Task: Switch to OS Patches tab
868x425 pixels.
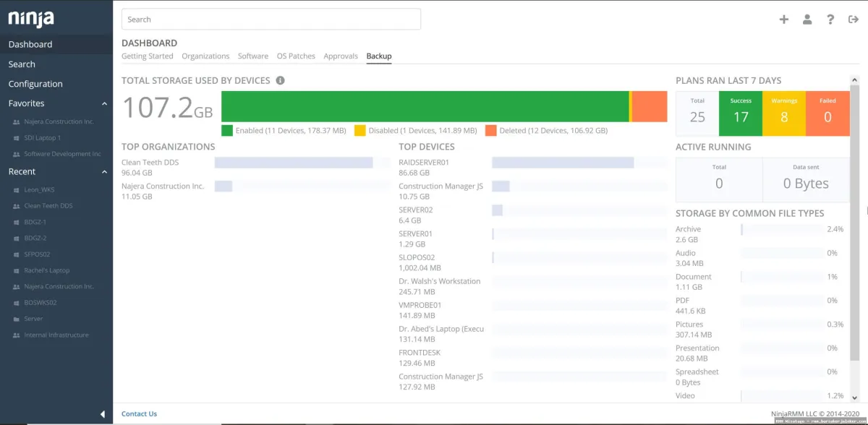Action: point(296,56)
